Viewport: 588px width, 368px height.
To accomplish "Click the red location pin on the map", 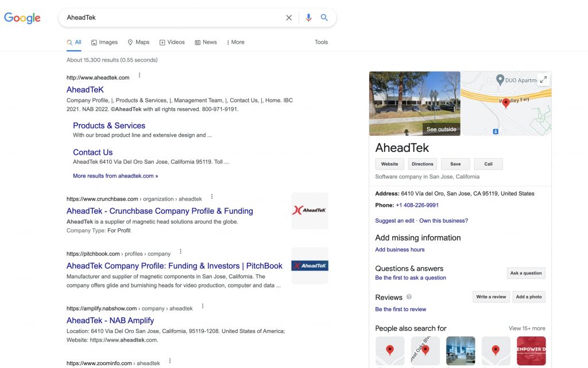I will point(505,102).
